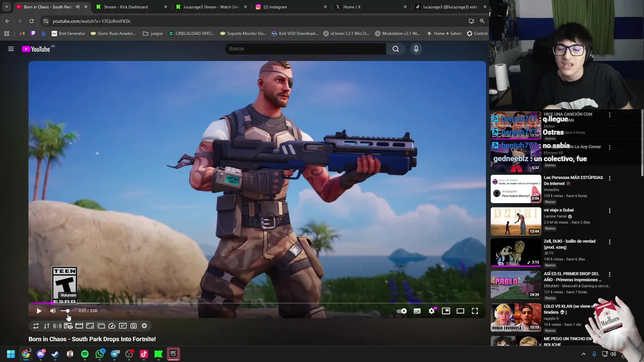Click the sparkle video filters icon

(x=123, y=326)
